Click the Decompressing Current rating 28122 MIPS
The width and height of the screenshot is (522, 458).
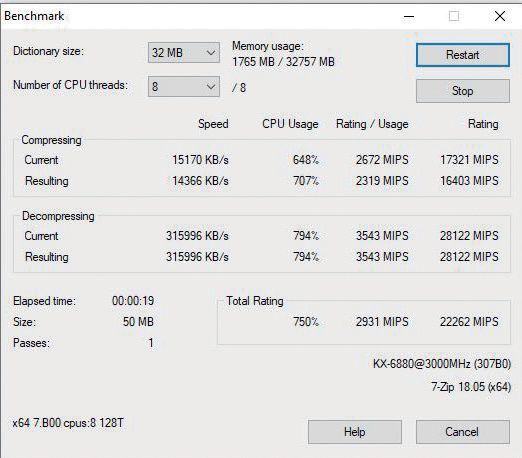[469, 236]
